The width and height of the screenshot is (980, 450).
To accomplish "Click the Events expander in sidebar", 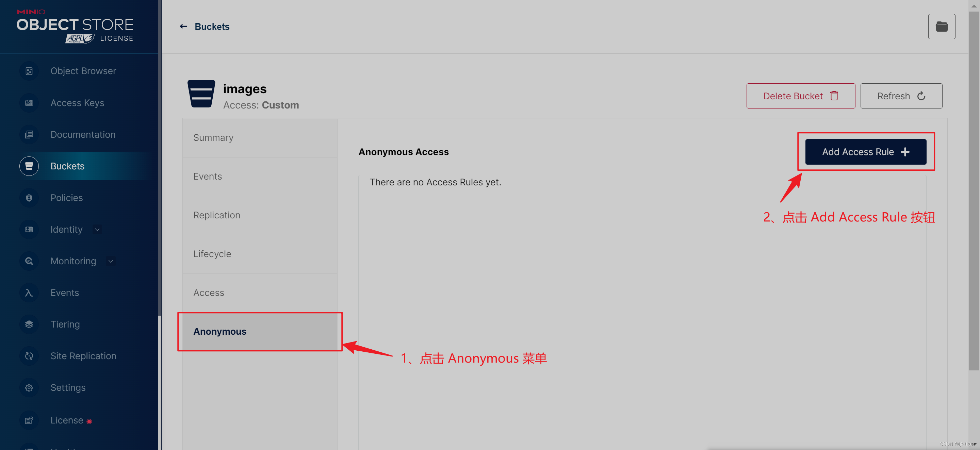I will tap(65, 293).
